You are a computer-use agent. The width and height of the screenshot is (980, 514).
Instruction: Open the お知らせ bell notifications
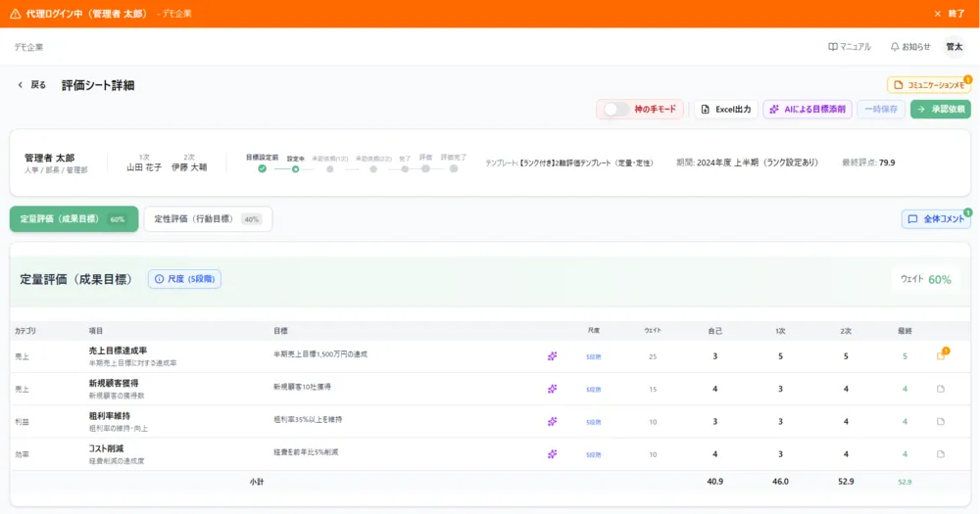(910, 47)
